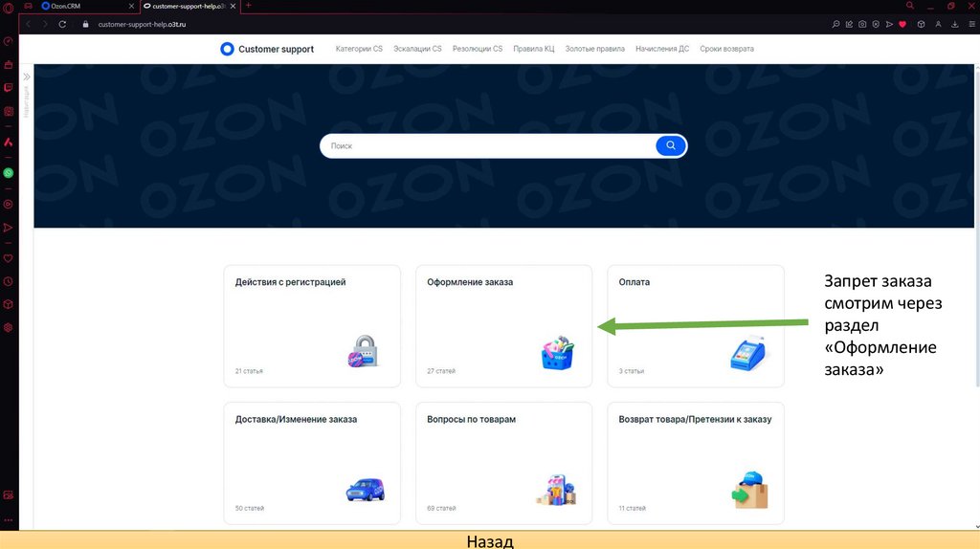Open the Оплата category card
The image size is (980, 549).
pos(696,326)
